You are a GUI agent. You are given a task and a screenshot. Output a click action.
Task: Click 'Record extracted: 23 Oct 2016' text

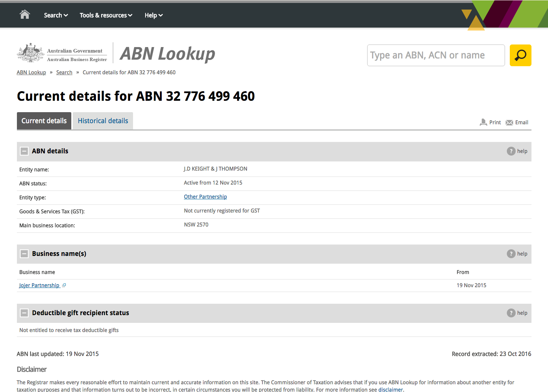tap(491, 354)
